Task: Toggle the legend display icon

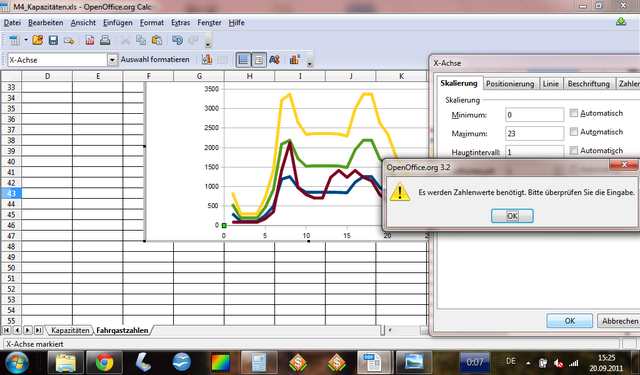Action: [259, 60]
